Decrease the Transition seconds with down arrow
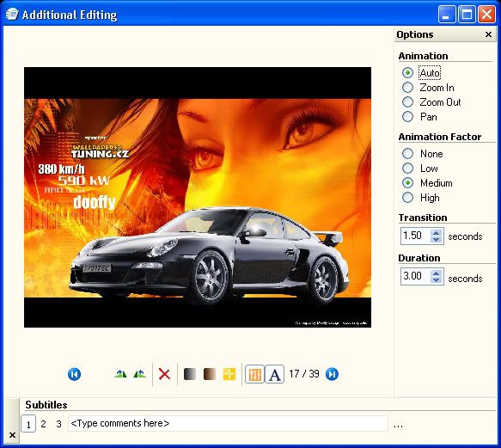The image size is (501, 448). point(437,240)
